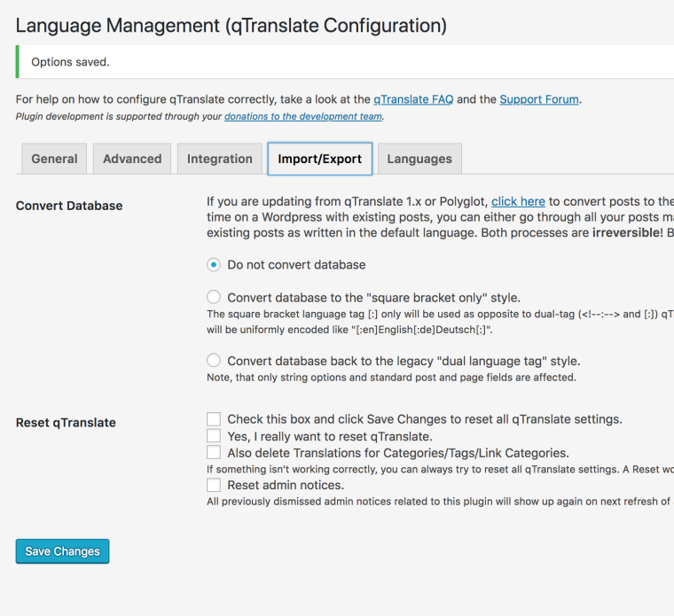Choose 'square bracket only' style conversion radio
This screenshot has width=674, height=616.
point(214,297)
